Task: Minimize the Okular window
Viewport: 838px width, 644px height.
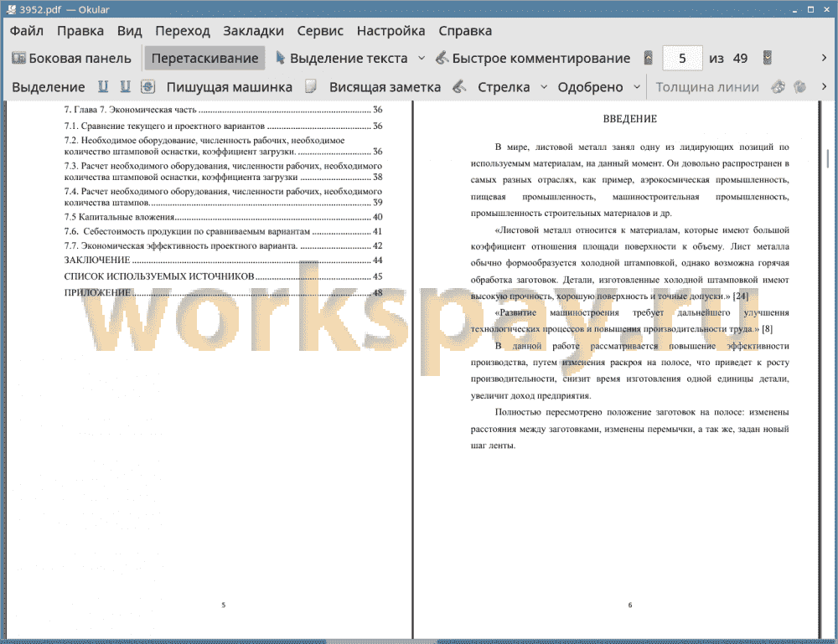Action: click(x=794, y=9)
